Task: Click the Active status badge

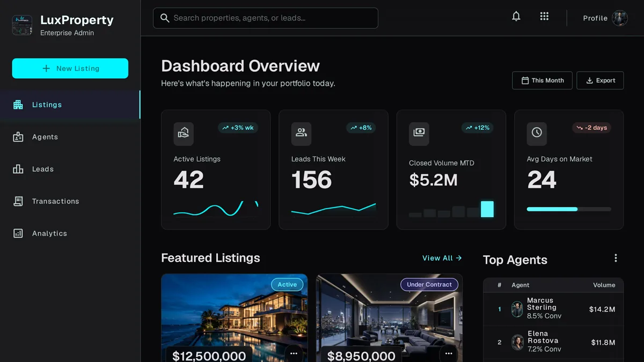Action: [287, 285]
